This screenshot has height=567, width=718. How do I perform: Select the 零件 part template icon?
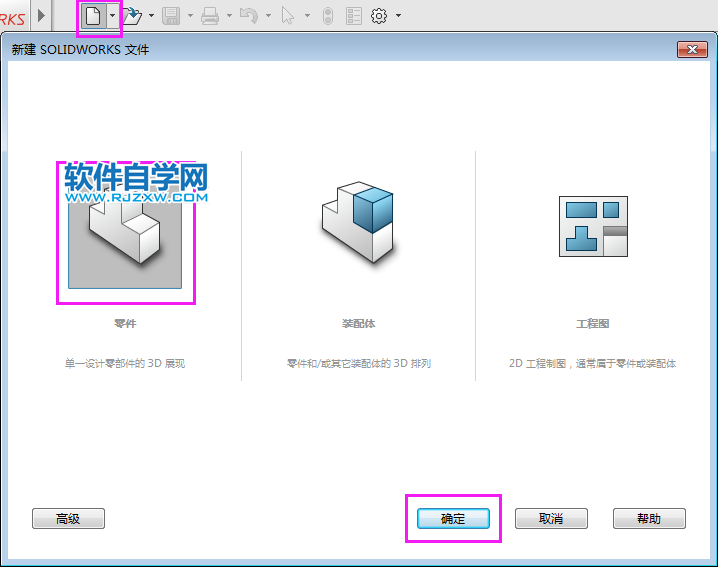pyautogui.click(x=125, y=233)
